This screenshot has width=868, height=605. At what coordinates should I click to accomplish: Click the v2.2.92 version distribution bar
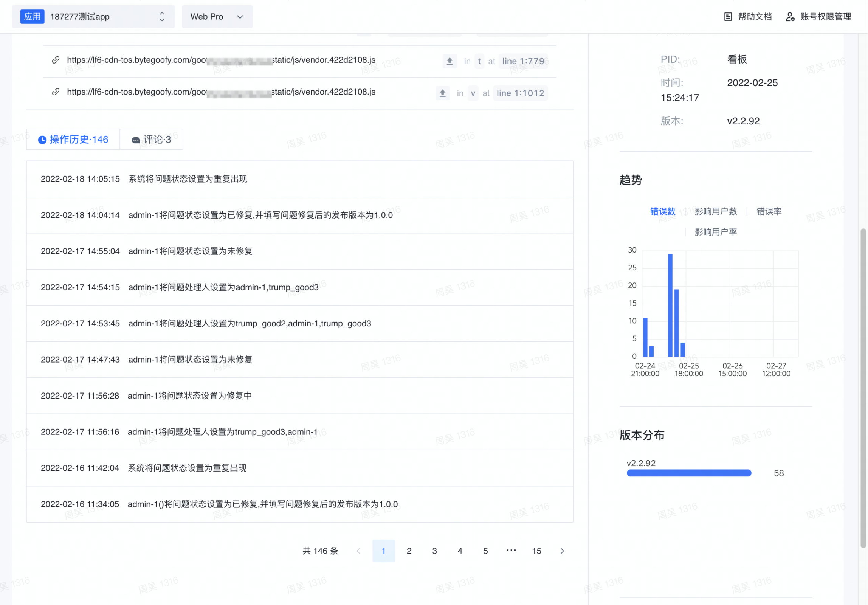(x=689, y=473)
